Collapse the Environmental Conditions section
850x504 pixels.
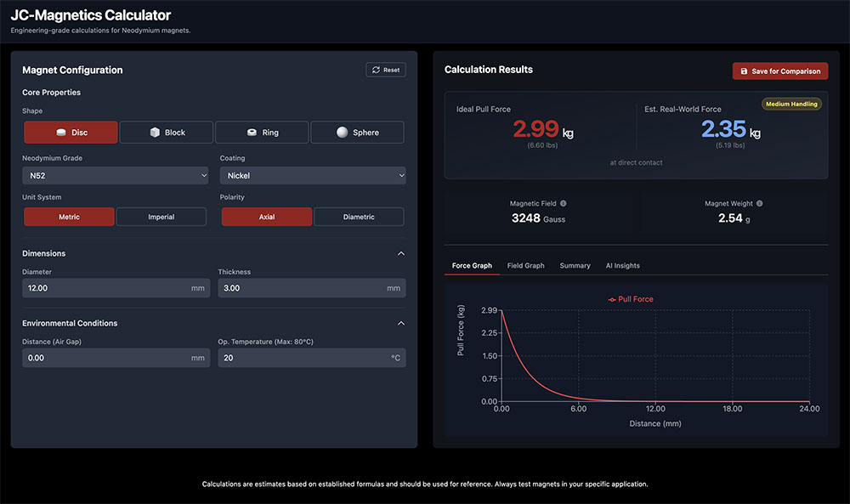pyautogui.click(x=401, y=323)
